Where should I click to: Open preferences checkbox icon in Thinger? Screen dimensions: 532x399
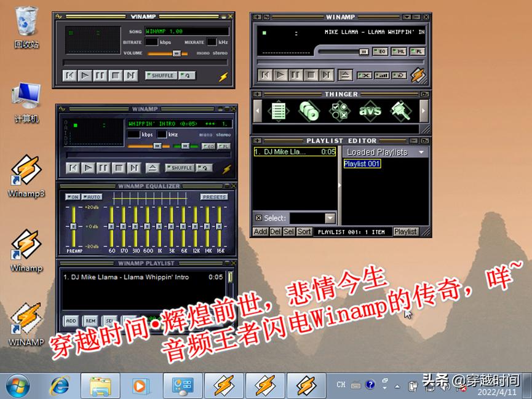pyautogui.click(x=339, y=111)
